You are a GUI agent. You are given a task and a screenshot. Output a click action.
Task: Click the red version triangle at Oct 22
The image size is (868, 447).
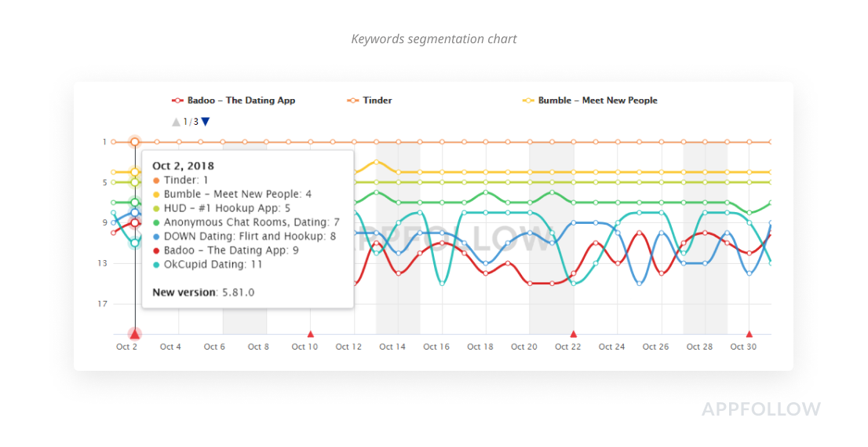pos(574,334)
